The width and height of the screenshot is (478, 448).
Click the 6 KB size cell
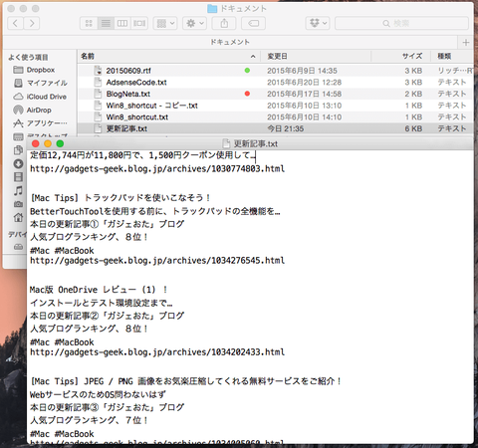[413, 128]
